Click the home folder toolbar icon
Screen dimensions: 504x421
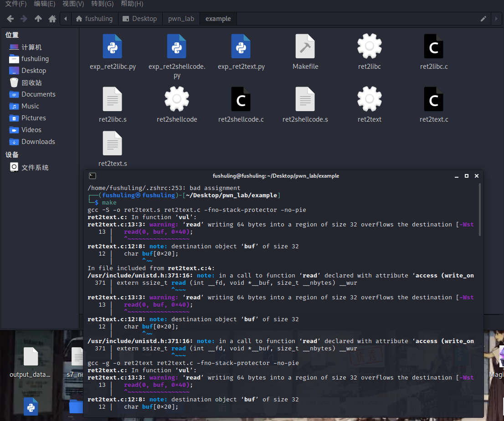point(52,19)
